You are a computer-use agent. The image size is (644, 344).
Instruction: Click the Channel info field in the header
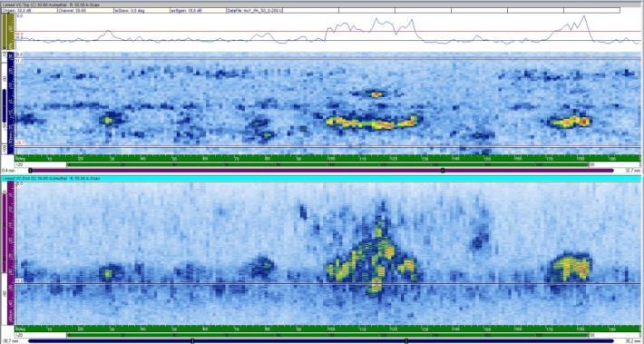(x=85, y=10)
